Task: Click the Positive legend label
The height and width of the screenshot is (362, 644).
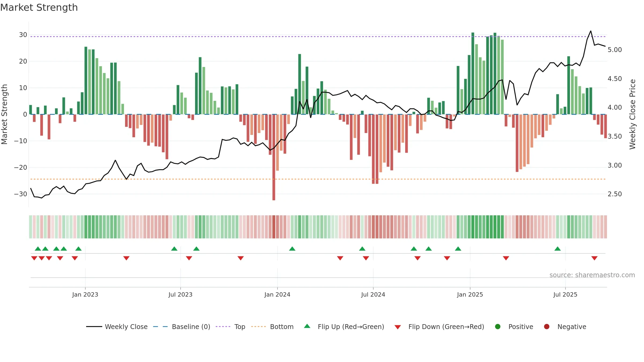Action: [521, 327]
